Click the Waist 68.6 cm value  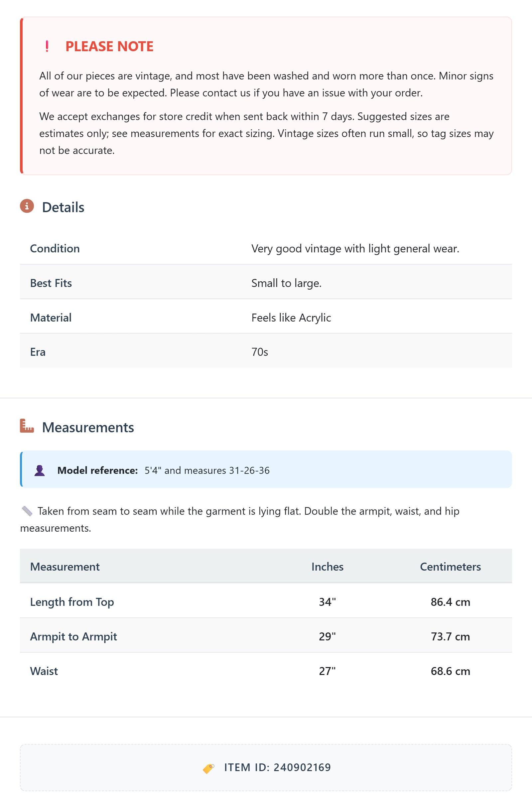[450, 671]
